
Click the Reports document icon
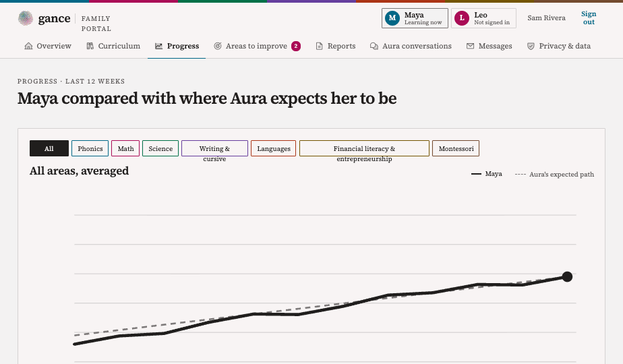coord(319,46)
